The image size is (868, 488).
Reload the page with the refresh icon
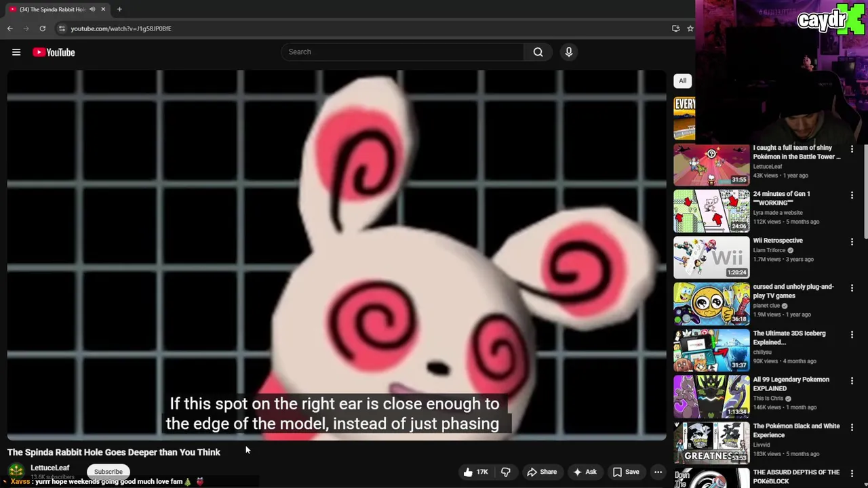click(42, 28)
